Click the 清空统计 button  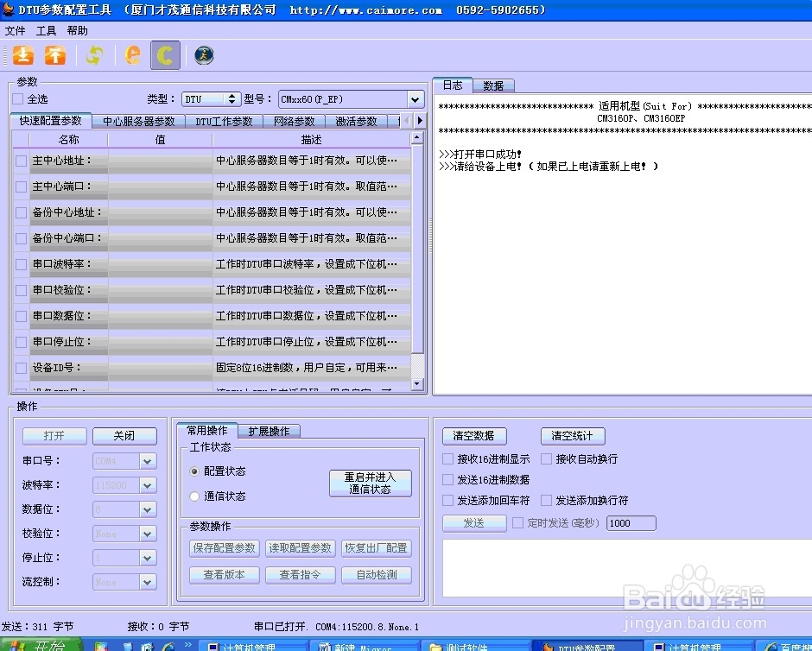point(572,435)
